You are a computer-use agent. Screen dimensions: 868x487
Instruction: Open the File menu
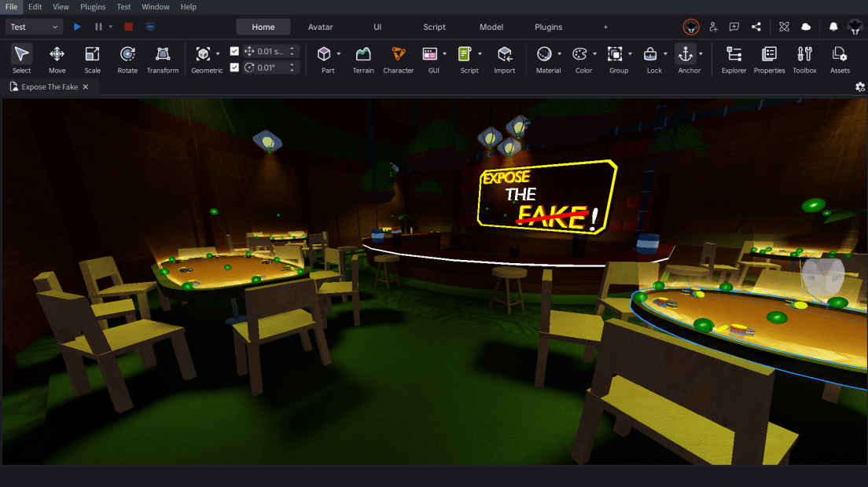point(11,6)
